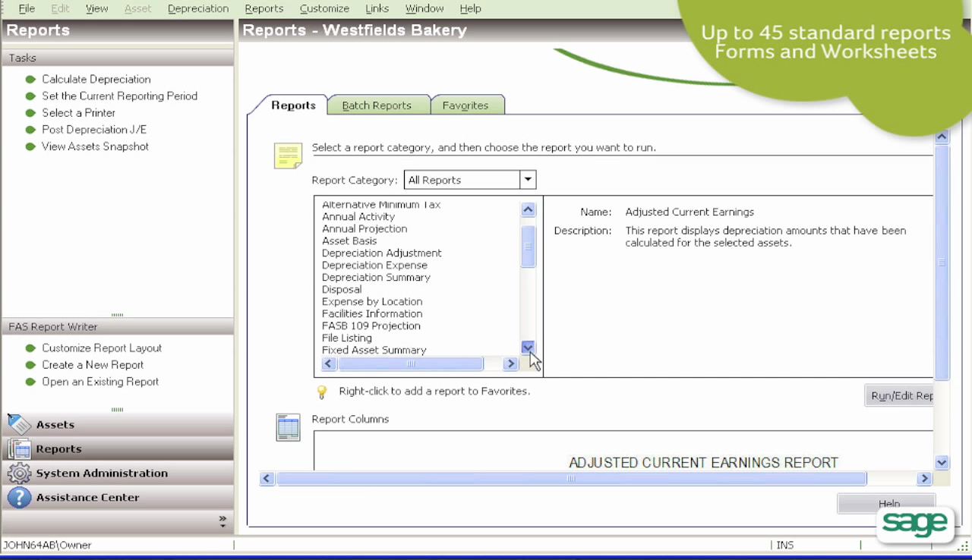Click the Report Columns spreadsheet icon

coord(288,426)
